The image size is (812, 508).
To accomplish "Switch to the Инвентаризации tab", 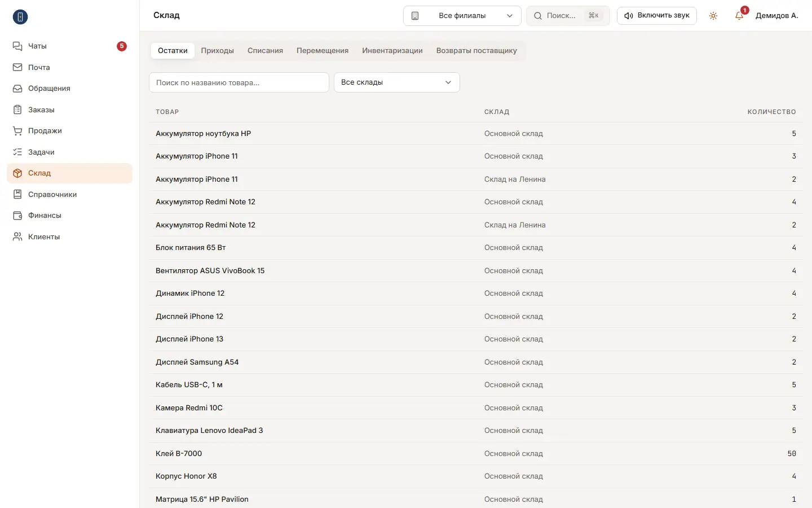I will 392,51.
